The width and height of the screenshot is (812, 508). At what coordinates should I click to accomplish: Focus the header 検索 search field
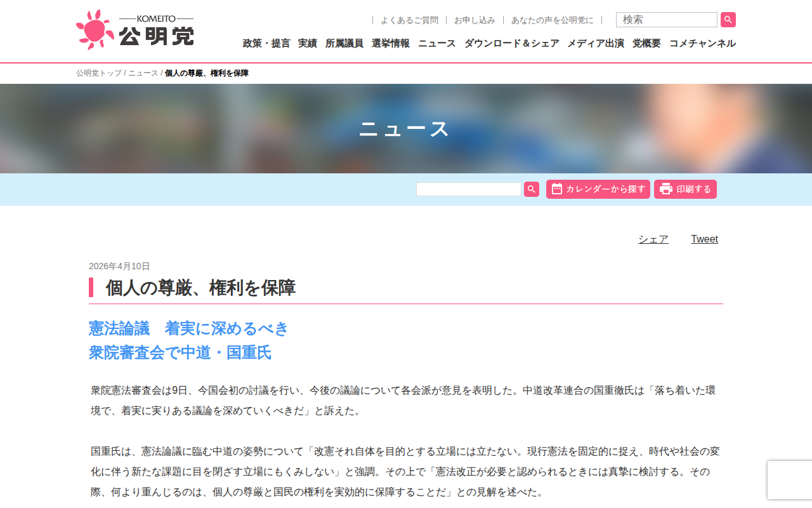tap(667, 20)
